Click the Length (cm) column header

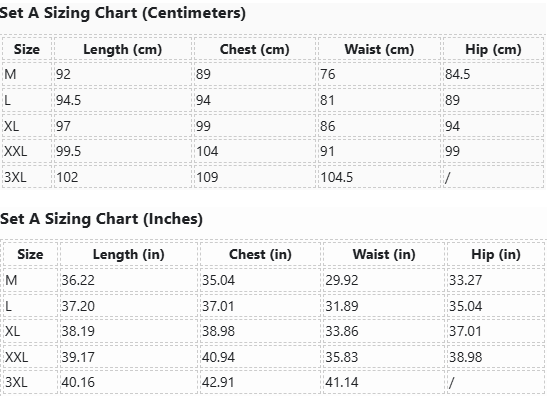(x=123, y=49)
